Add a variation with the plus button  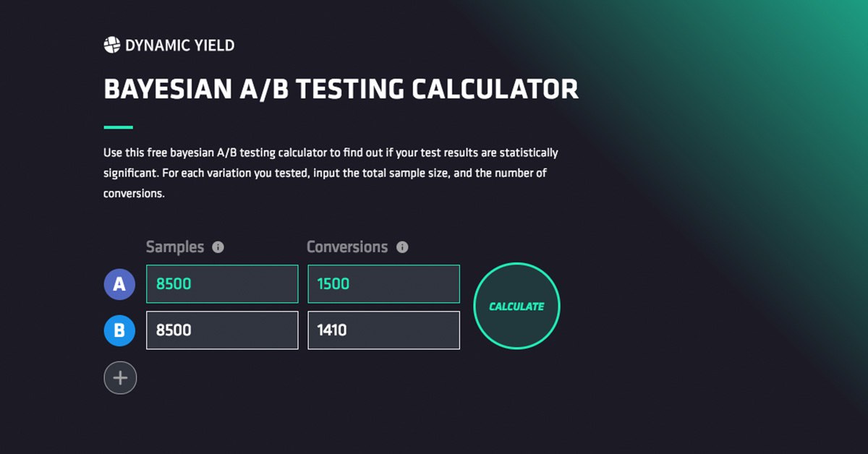tap(120, 377)
